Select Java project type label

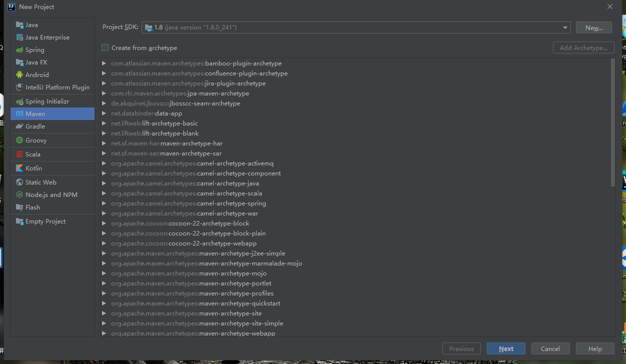tap(32, 25)
